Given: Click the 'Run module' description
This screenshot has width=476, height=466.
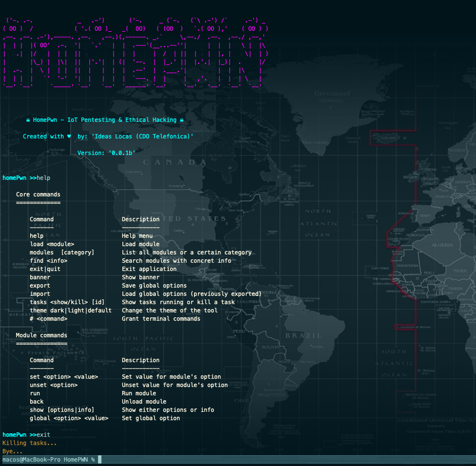Looking at the screenshot, I should [x=139, y=393].
